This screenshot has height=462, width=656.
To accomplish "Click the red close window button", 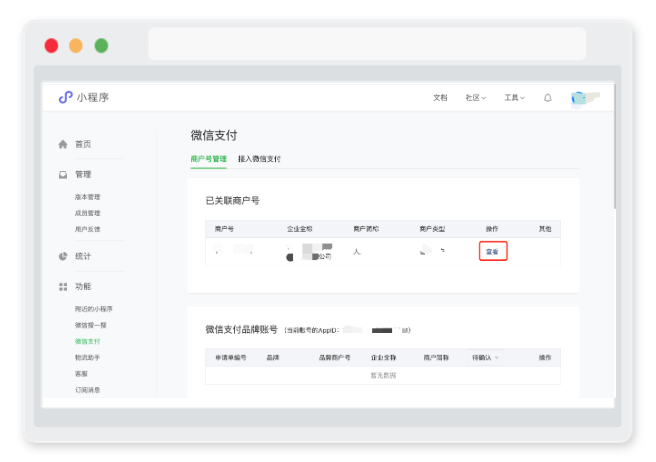I will click(x=51, y=46).
